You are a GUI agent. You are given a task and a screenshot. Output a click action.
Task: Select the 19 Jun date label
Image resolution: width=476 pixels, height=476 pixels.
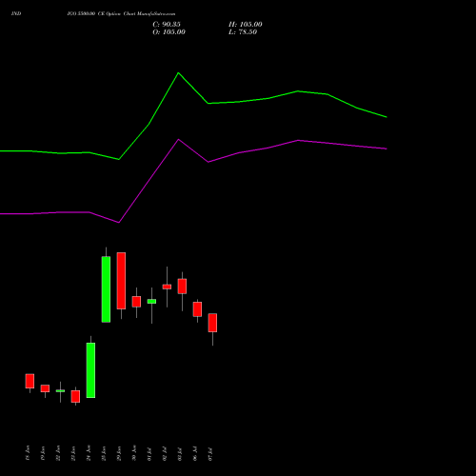(43, 453)
